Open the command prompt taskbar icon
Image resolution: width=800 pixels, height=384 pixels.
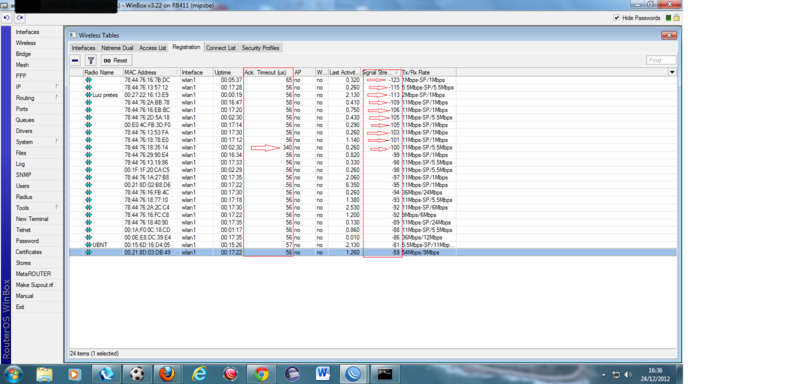[384, 374]
